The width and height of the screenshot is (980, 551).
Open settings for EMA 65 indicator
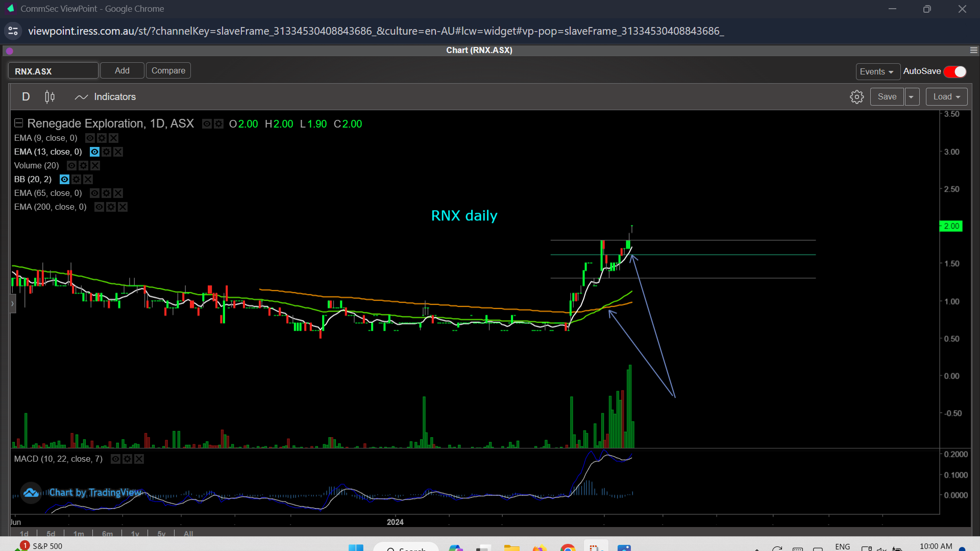pos(106,193)
